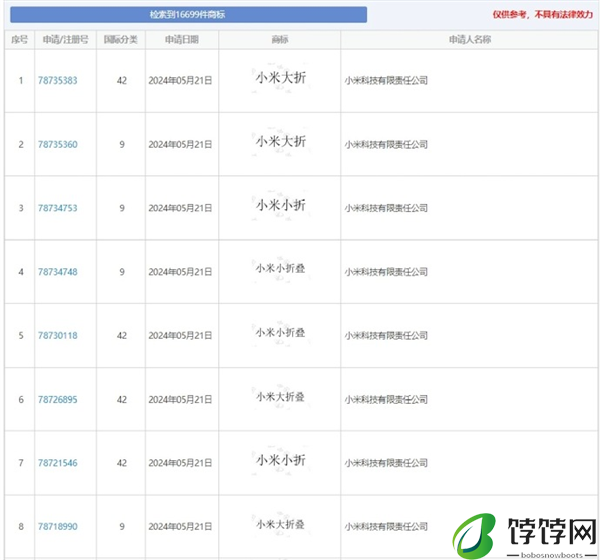600x560 pixels.
Task: Select class 42 cell in row 1
Action: pyautogui.click(x=122, y=80)
